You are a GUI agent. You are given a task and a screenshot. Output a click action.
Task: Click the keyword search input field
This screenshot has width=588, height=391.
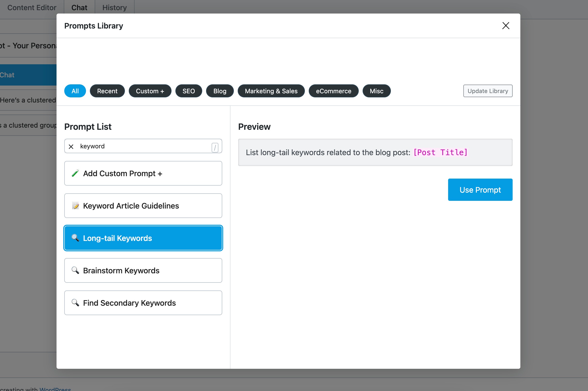143,146
